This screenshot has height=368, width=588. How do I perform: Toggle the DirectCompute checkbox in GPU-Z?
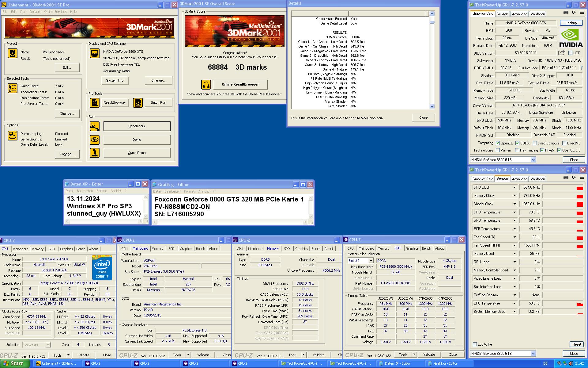(x=535, y=143)
